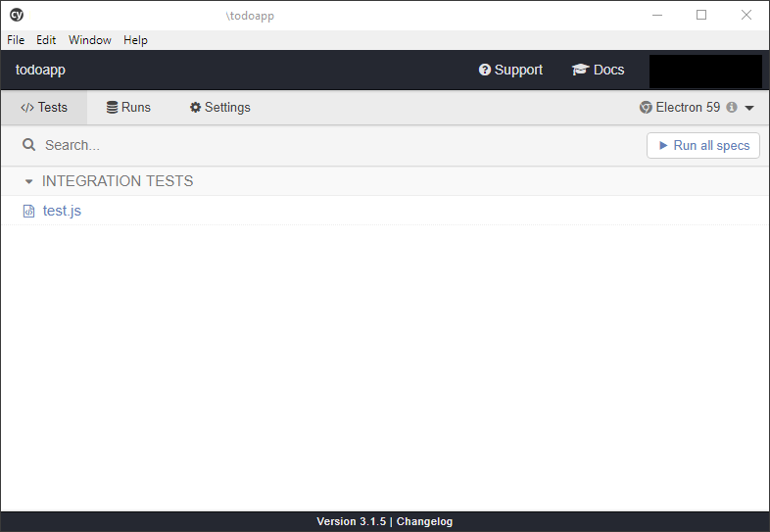The width and height of the screenshot is (770, 532).
Task: Open the Settings tab
Action: 219,108
